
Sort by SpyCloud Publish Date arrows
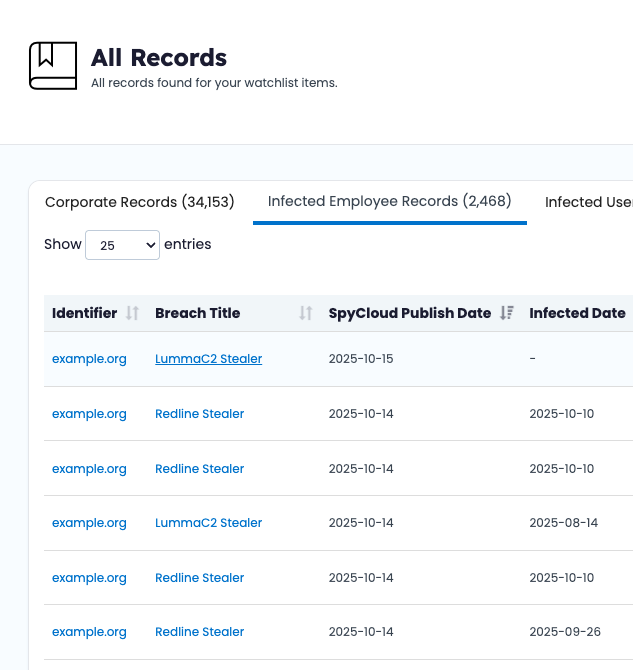(x=507, y=313)
